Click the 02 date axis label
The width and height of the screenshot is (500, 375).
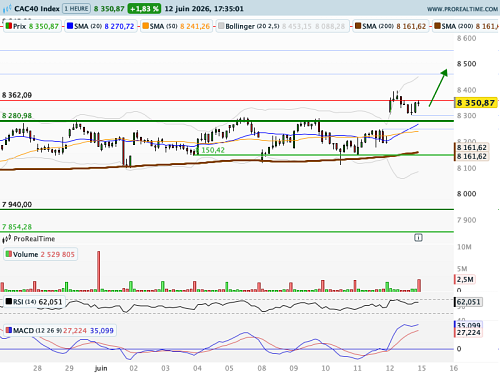pyautogui.click(x=133, y=368)
